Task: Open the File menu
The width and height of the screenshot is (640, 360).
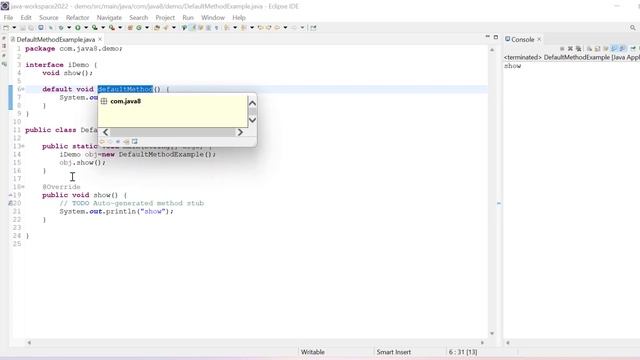Action: pyautogui.click(x=8, y=18)
